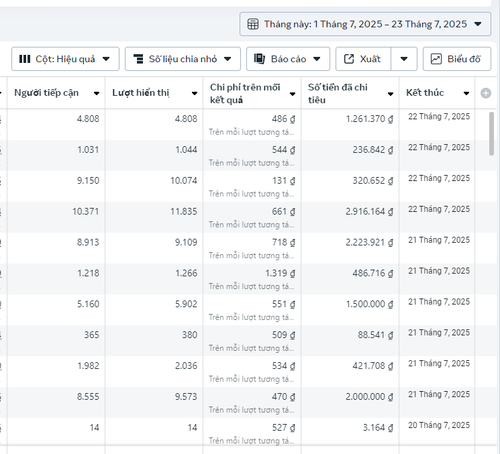This screenshot has height=454, width=500.
Task: Select the reach value 4.808 in first row
Action: coord(88,119)
